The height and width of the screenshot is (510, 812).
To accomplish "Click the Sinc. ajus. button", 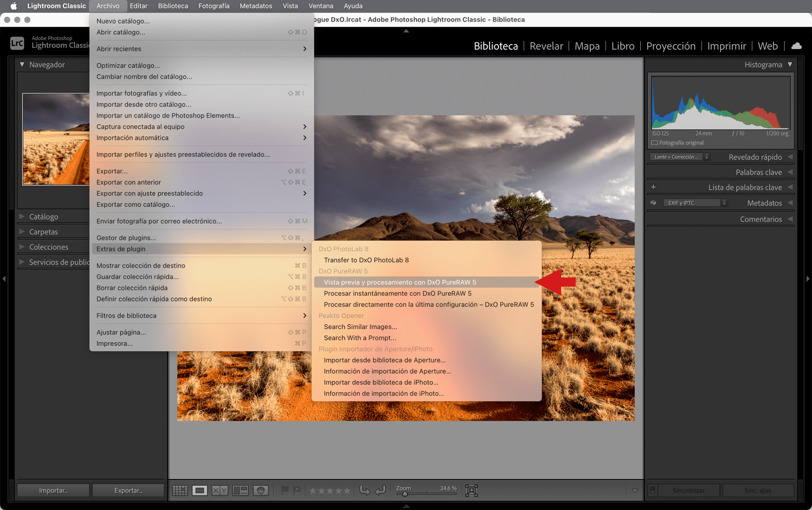I will [x=758, y=491].
